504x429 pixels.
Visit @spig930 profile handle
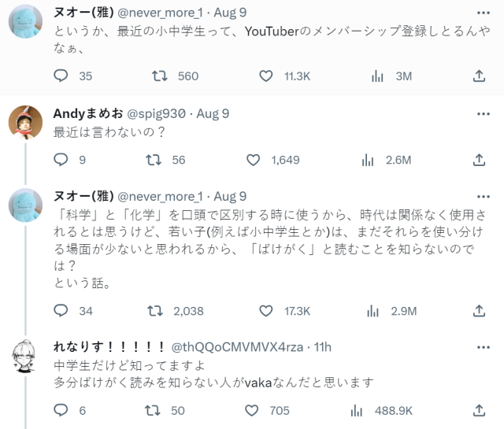(157, 113)
